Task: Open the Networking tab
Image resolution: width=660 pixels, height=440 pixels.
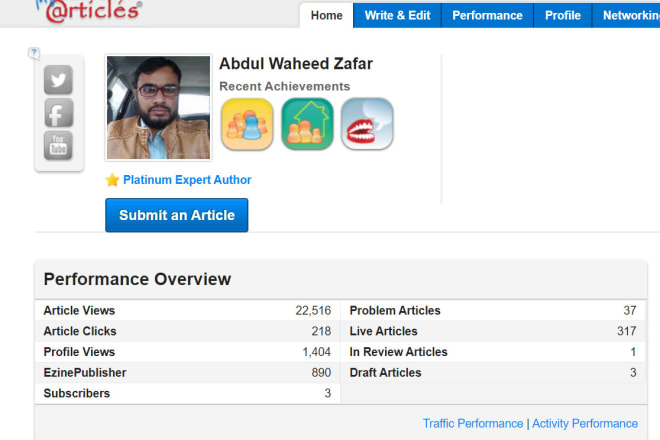Action: (627, 15)
